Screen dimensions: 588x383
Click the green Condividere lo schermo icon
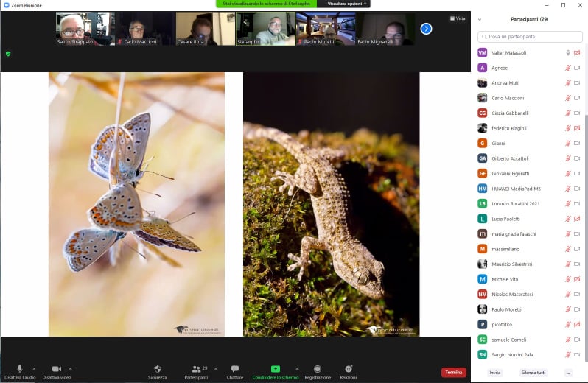(x=276, y=368)
